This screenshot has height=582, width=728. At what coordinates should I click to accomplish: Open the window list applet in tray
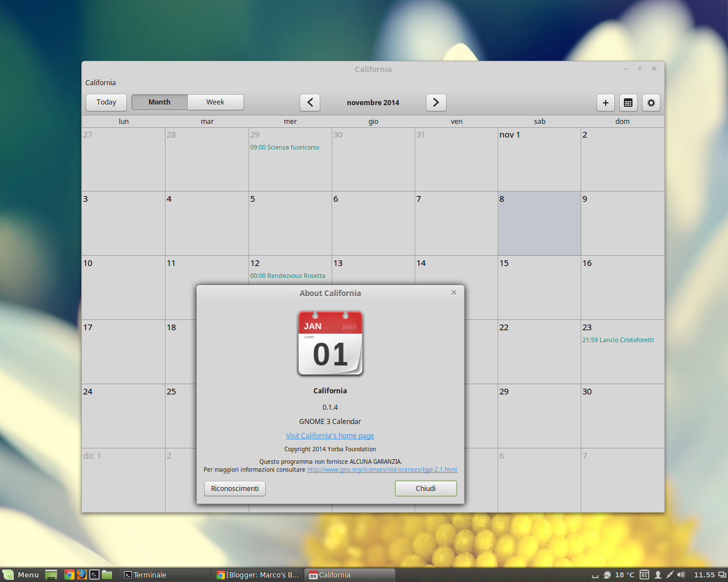click(x=722, y=575)
